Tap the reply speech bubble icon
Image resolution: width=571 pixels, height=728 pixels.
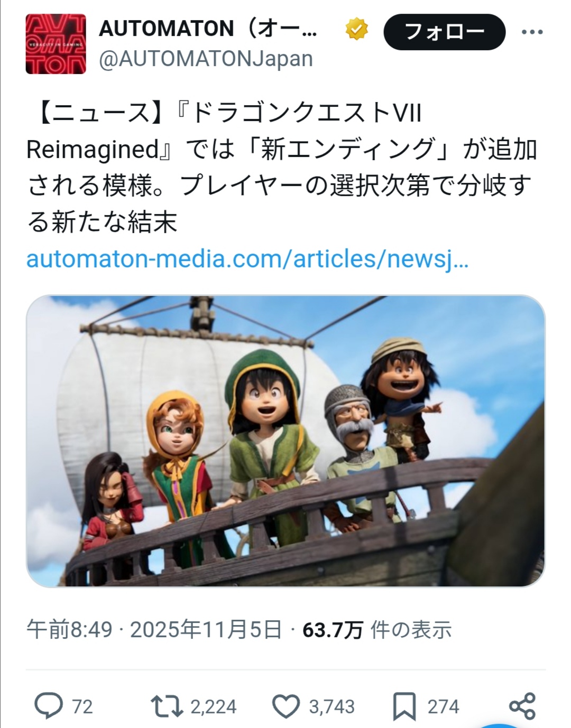[x=49, y=706]
